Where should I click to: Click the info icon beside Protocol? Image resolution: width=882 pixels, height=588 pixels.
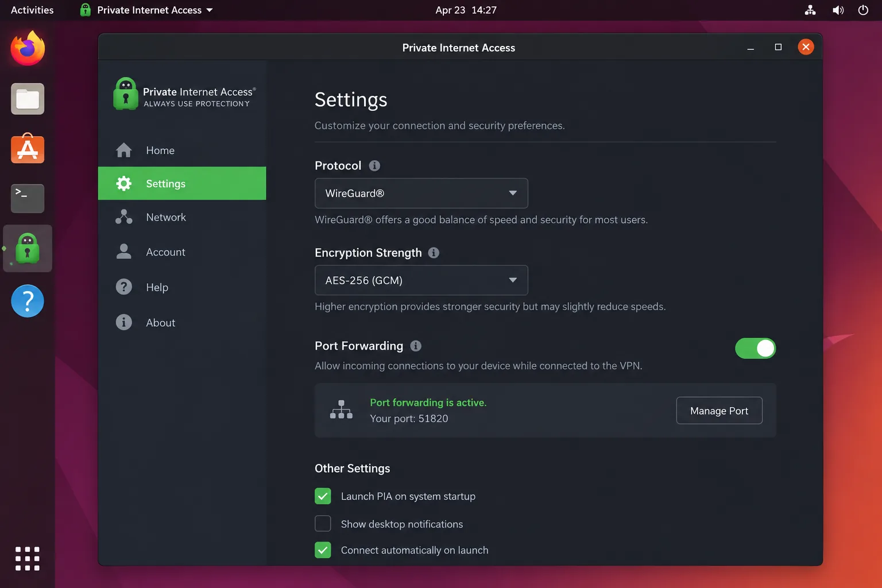pos(374,165)
